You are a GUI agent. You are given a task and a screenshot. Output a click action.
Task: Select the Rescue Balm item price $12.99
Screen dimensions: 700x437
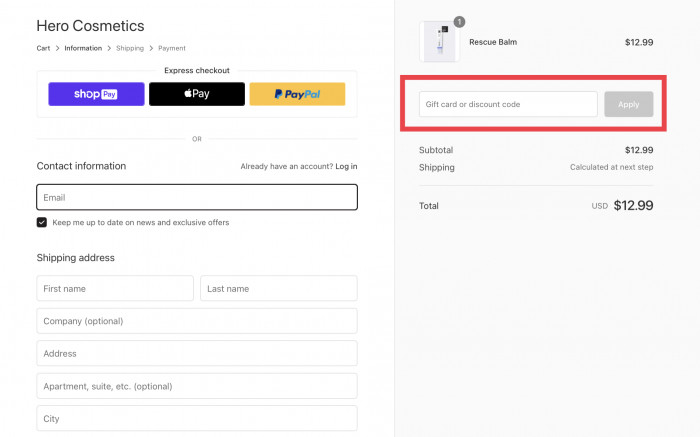(639, 42)
